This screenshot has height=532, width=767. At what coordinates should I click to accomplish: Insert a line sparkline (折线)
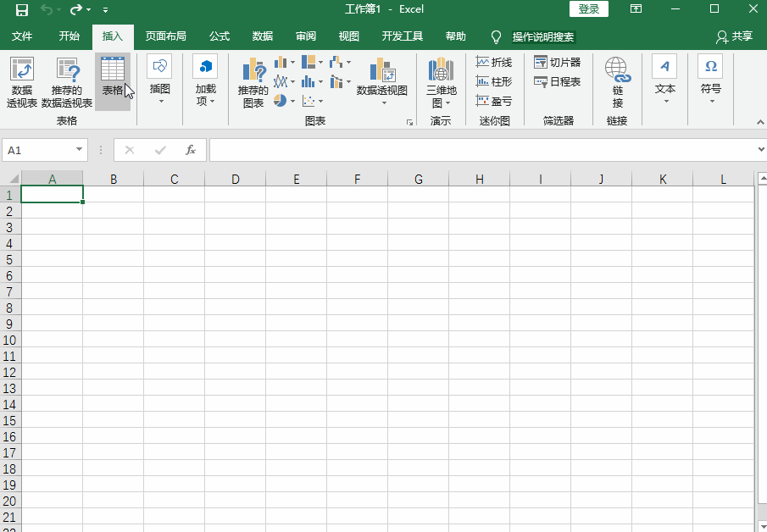(x=493, y=62)
